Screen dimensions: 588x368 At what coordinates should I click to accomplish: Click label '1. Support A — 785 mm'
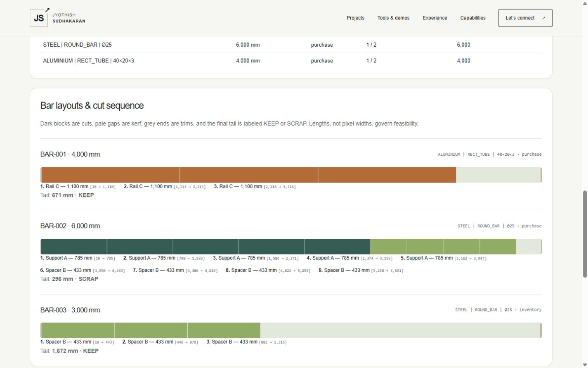coord(66,258)
